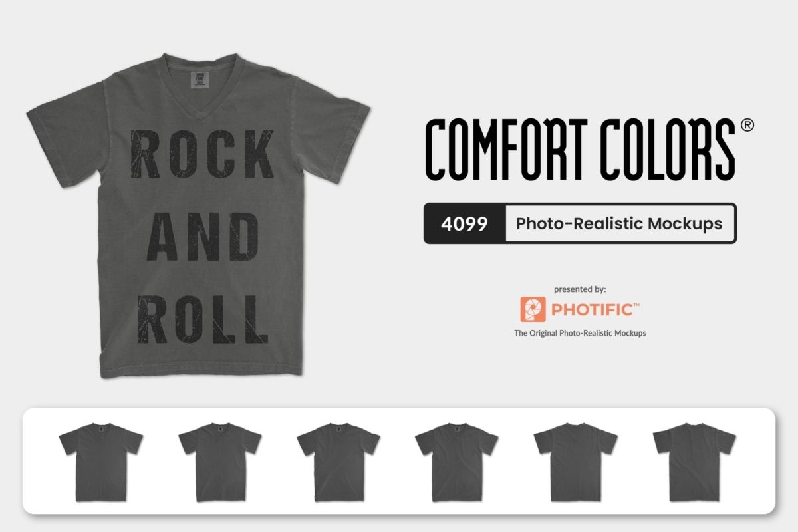Click the presented by caption
The width and height of the screenshot is (798, 532).
click(x=580, y=289)
